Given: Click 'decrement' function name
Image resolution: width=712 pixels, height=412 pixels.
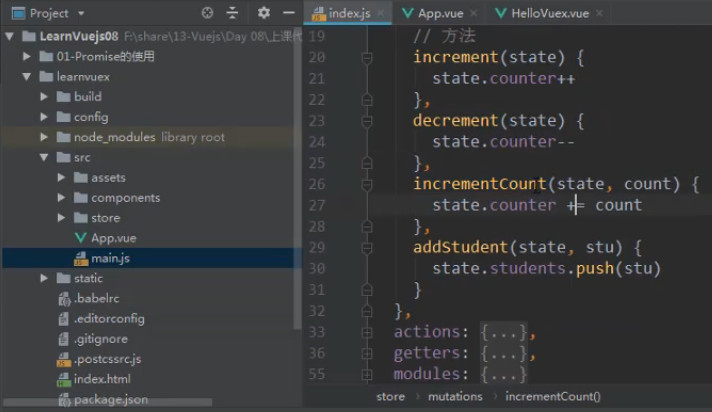Looking at the screenshot, I should click(455, 120).
